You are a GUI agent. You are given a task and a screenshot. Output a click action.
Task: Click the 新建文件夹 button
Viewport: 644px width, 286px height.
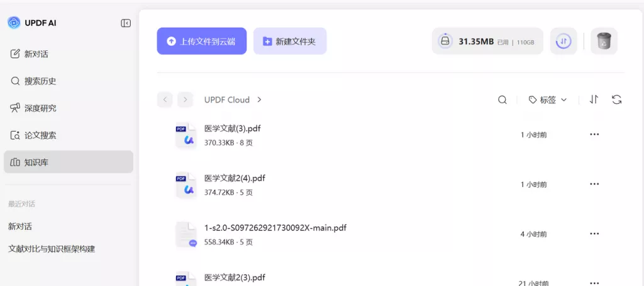pyautogui.click(x=290, y=41)
